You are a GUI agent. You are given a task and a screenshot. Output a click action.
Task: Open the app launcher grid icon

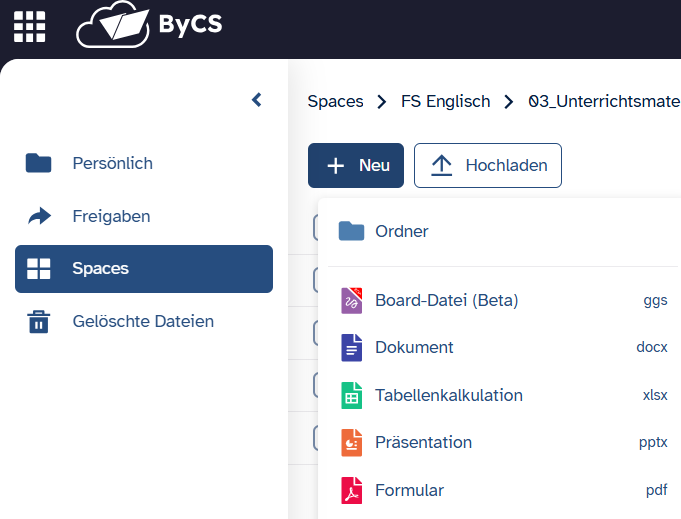pos(29,27)
